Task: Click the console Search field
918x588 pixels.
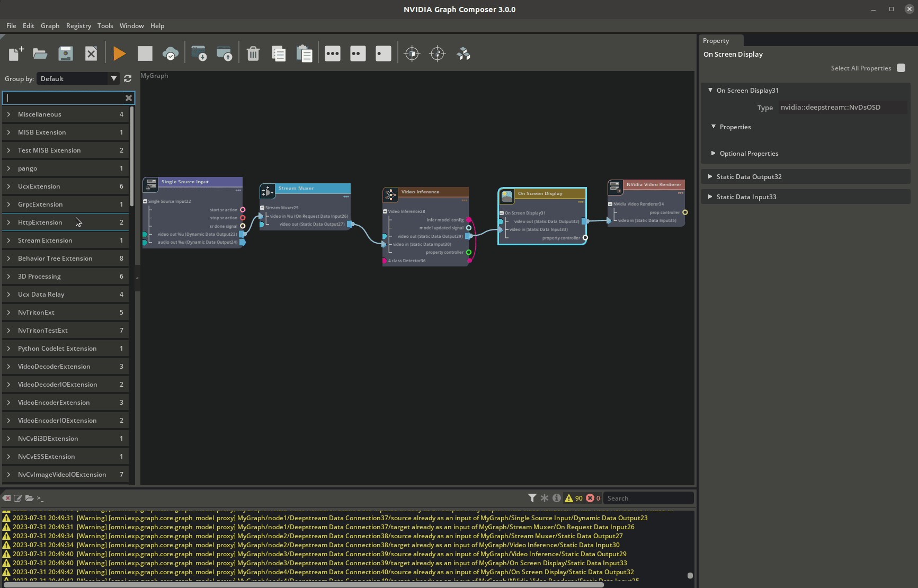Action: pos(648,498)
